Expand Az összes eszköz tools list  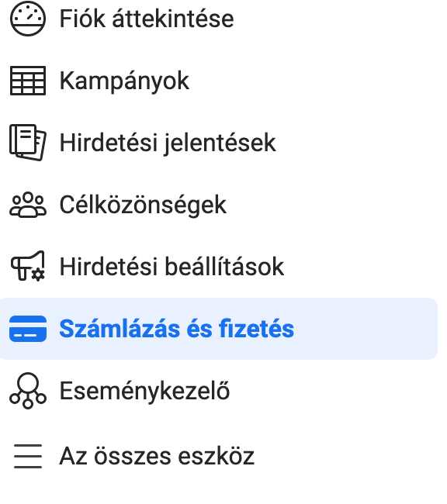(x=157, y=456)
